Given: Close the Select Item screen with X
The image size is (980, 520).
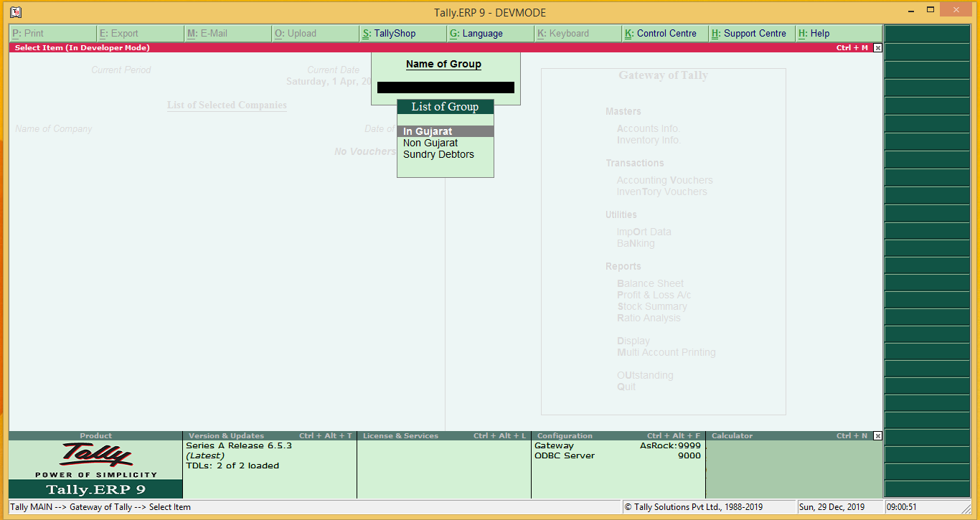Looking at the screenshot, I should pos(877,48).
